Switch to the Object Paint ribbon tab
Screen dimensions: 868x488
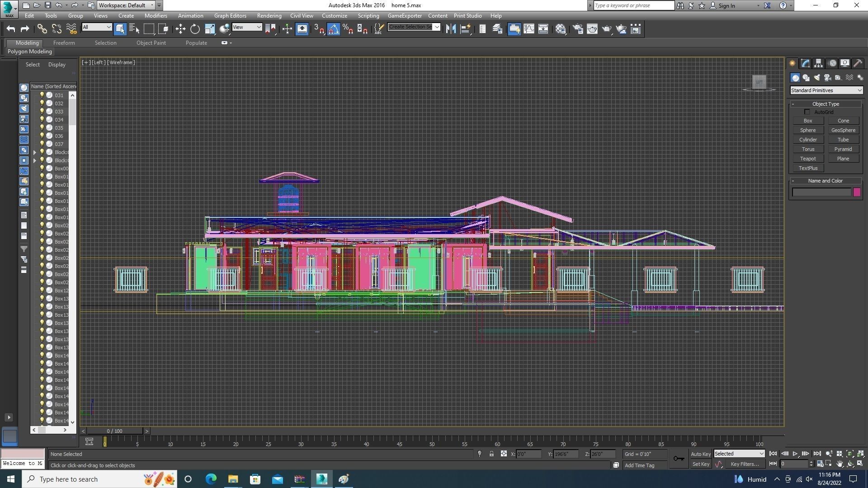click(151, 43)
